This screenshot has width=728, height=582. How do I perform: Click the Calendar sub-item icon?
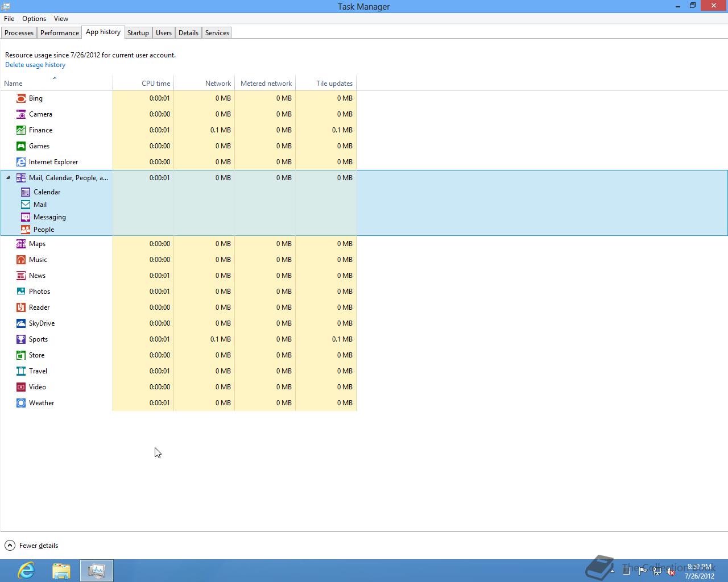point(26,192)
